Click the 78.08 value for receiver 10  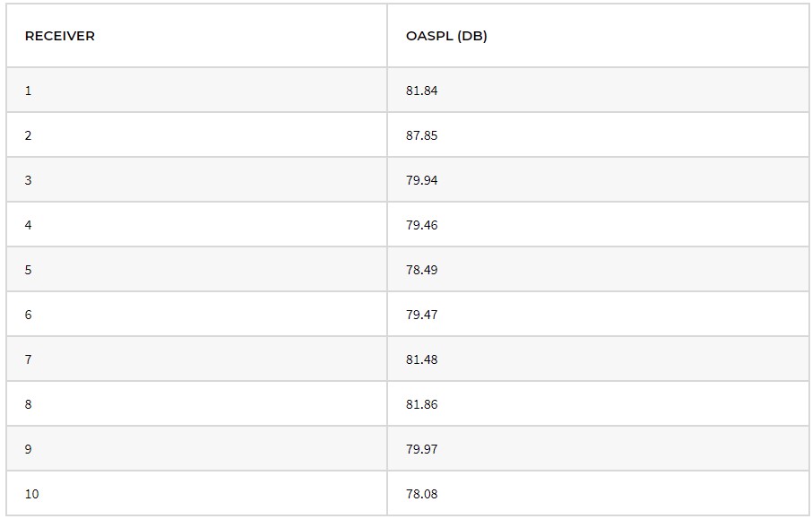tap(421, 494)
